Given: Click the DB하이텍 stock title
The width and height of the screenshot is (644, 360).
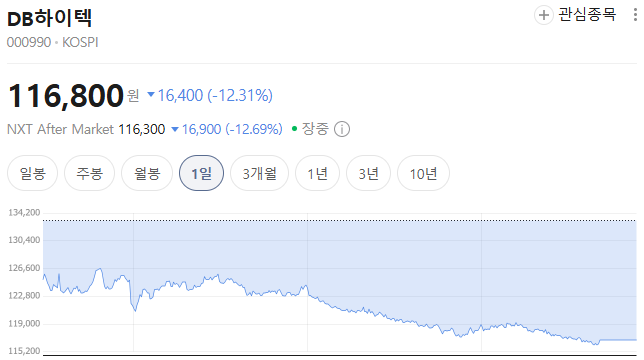Looking at the screenshot, I should point(50,18).
